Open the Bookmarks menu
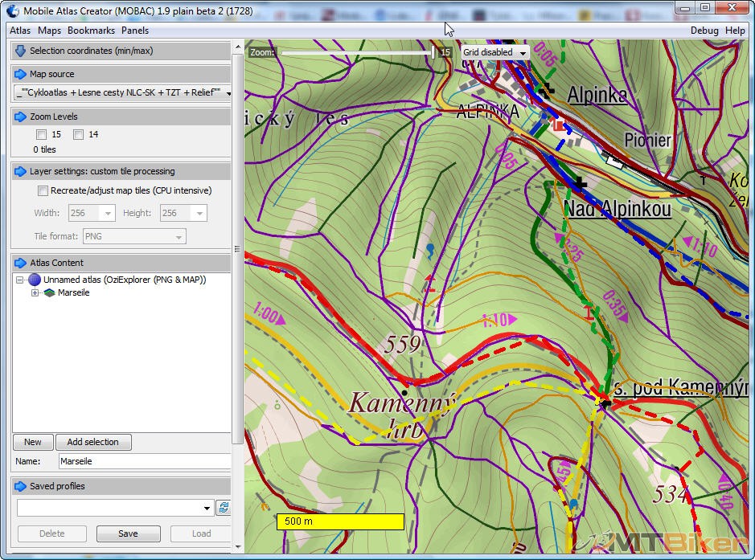The height and width of the screenshot is (560, 755). pyautogui.click(x=91, y=31)
